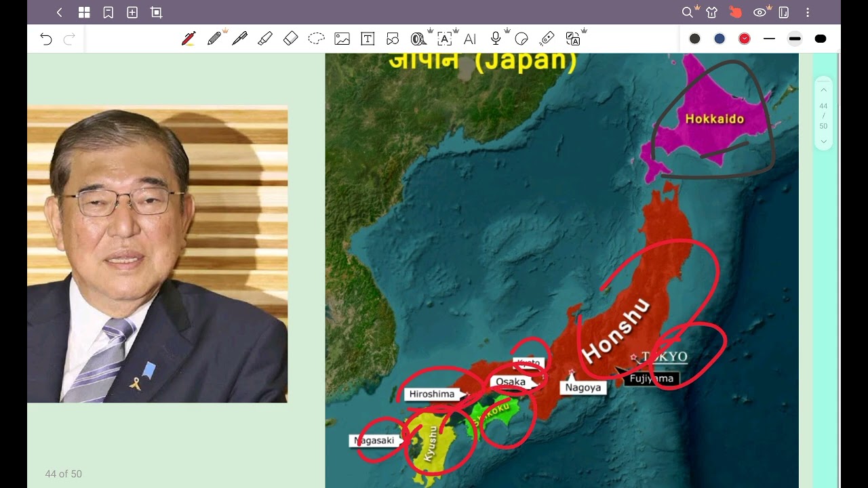The width and height of the screenshot is (868, 488).
Task: Toggle finger touch drawing mode
Action: pyautogui.click(x=735, y=12)
